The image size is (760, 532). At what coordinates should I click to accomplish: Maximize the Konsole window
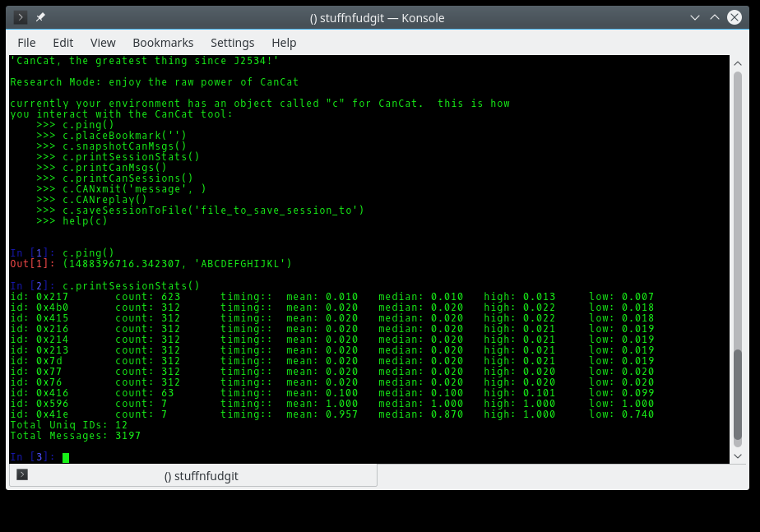(715, 17)
